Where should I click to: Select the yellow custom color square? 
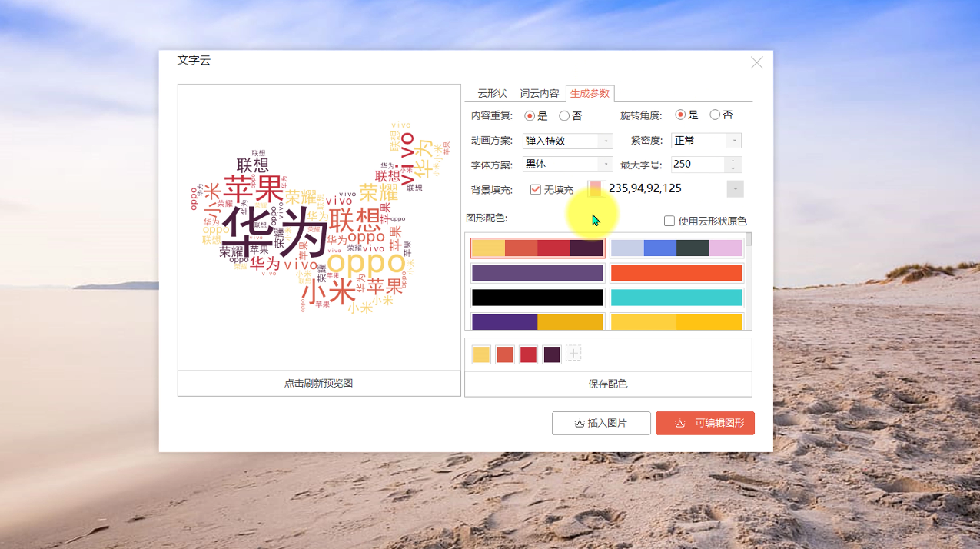point(481,354)
